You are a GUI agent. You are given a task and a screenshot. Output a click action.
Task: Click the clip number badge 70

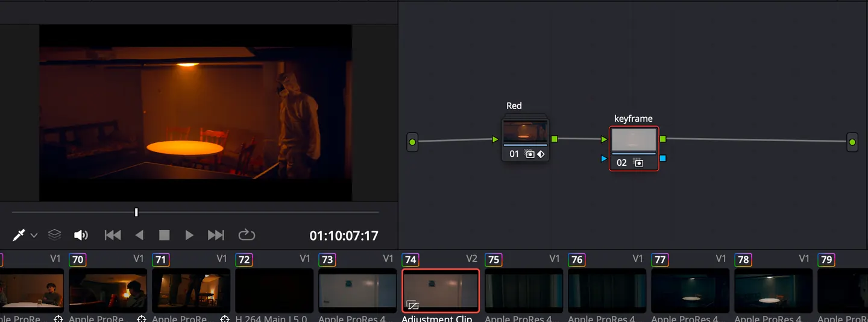(78, 260)
